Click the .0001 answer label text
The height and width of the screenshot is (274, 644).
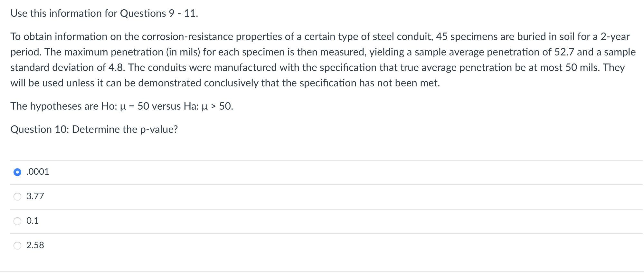(x=37, y=172)
